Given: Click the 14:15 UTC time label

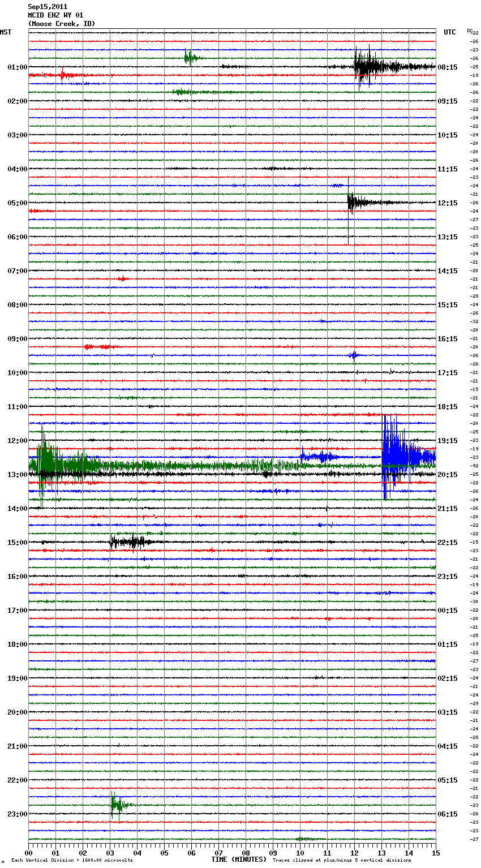Looking at the screenshot, I should click(x=448, y=271).
